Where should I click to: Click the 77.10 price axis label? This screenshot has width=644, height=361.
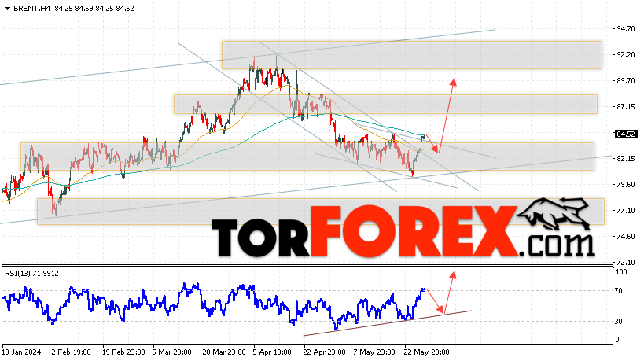coord(625,211)
